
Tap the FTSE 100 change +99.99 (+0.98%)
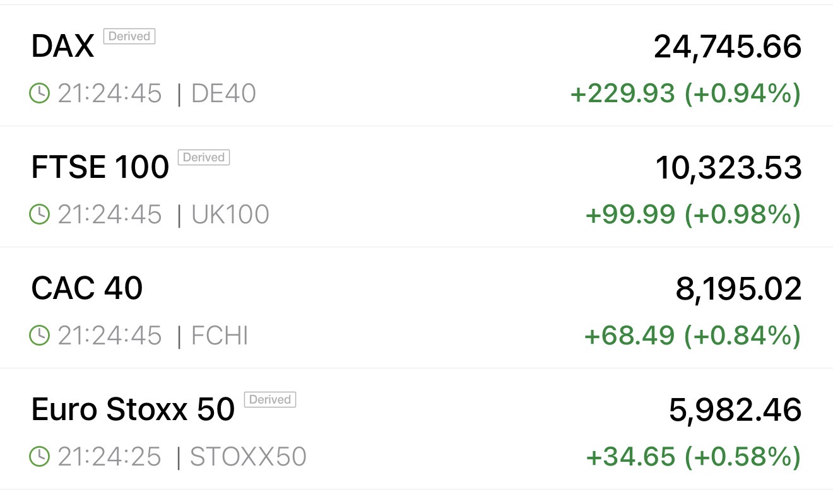(693, 215)
